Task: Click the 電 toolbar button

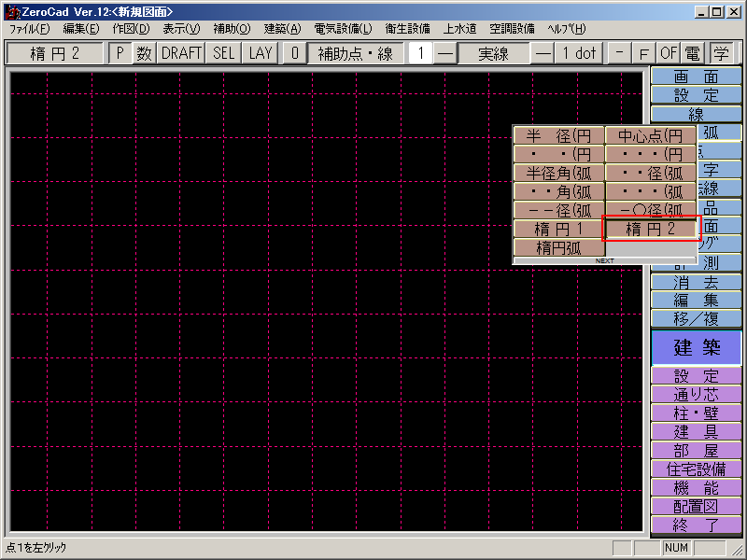Action: [693, 53]
